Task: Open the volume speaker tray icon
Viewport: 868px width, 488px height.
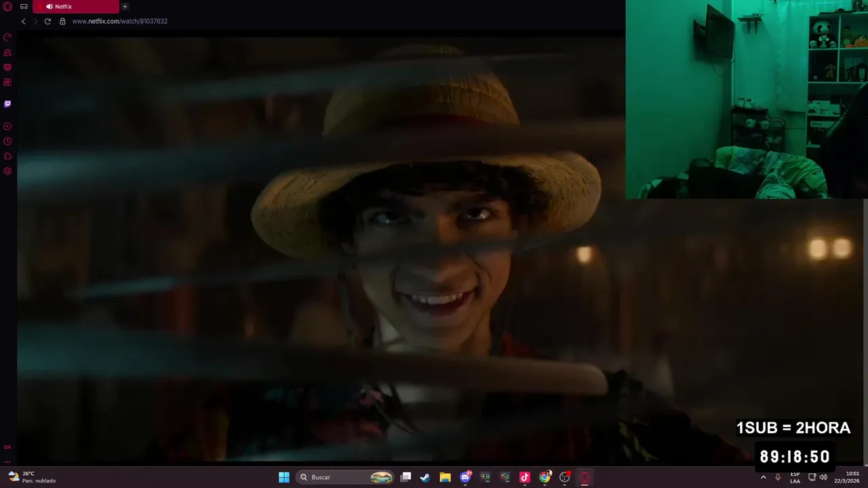Action: (823, 477)
